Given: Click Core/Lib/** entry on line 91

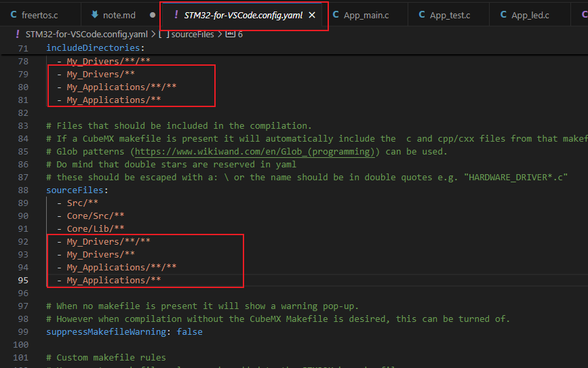Looking at the screenshot, I should point(95,228).
